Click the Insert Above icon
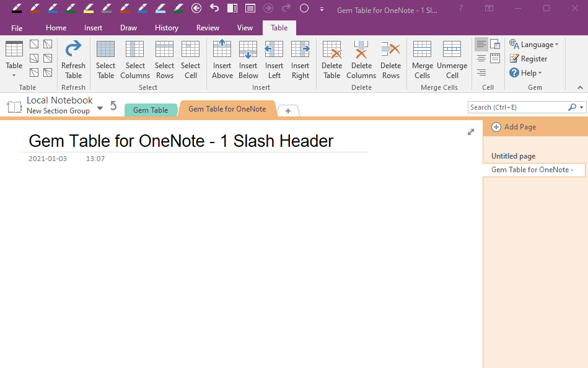Image resolution: width=588 pixels, height=368 pixels. pos(222,59)
